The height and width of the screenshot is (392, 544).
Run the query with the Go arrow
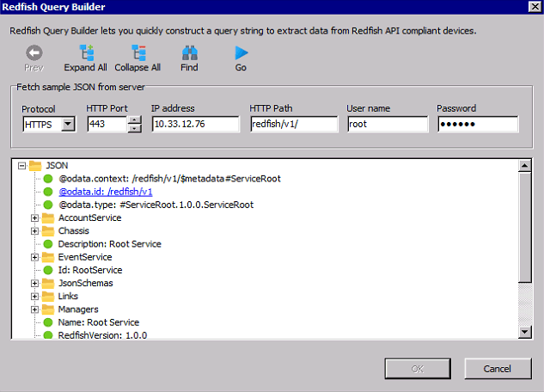point(241,53)
